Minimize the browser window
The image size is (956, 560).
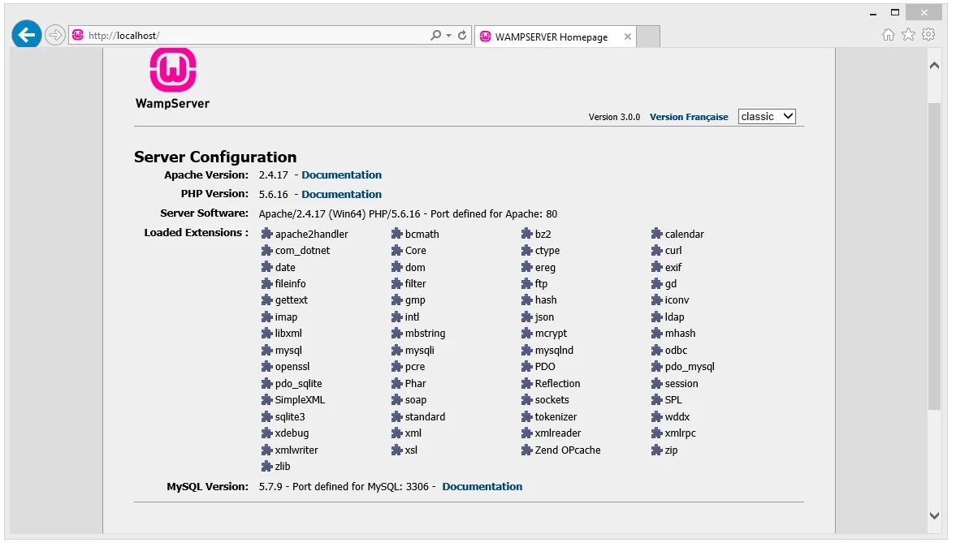pyautogui.click(x=873, y=13)
